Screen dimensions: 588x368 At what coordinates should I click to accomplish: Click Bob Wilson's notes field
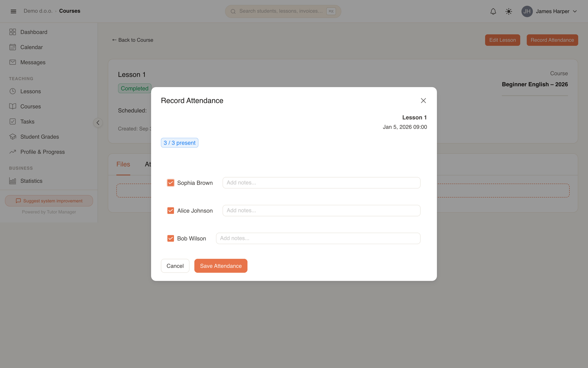pyautogui.click(x=318, y=238)
